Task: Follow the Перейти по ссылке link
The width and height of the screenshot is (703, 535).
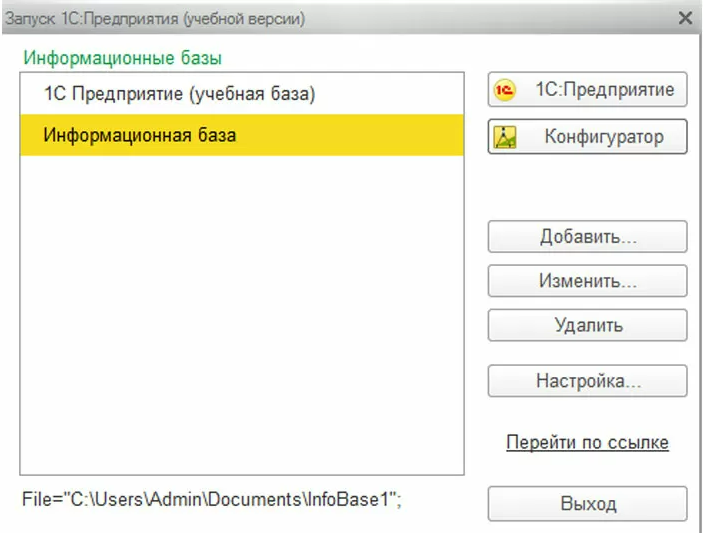Action: pyautogui.click(x=587, y=442)
